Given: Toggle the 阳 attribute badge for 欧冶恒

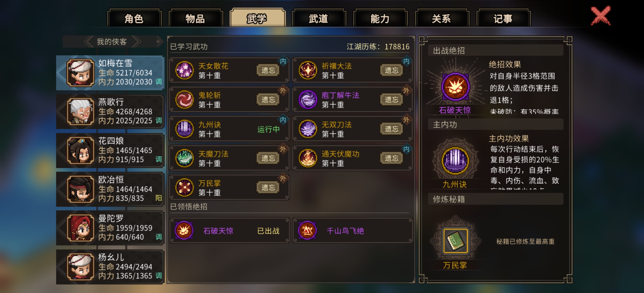Looking at the screenshot, I should tap(159, 198).
